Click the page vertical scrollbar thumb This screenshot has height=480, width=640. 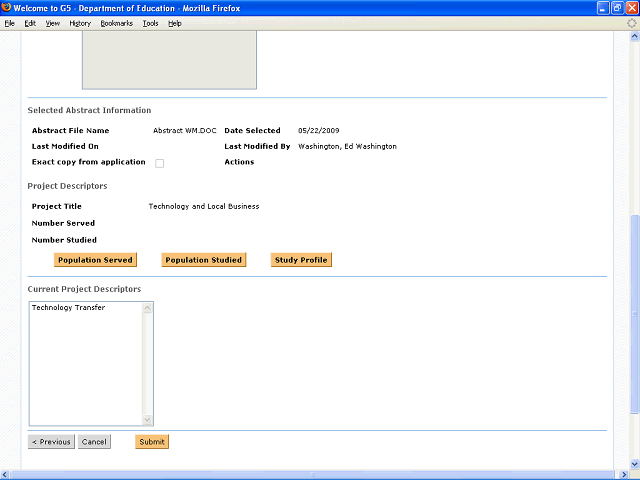point(635,314)
